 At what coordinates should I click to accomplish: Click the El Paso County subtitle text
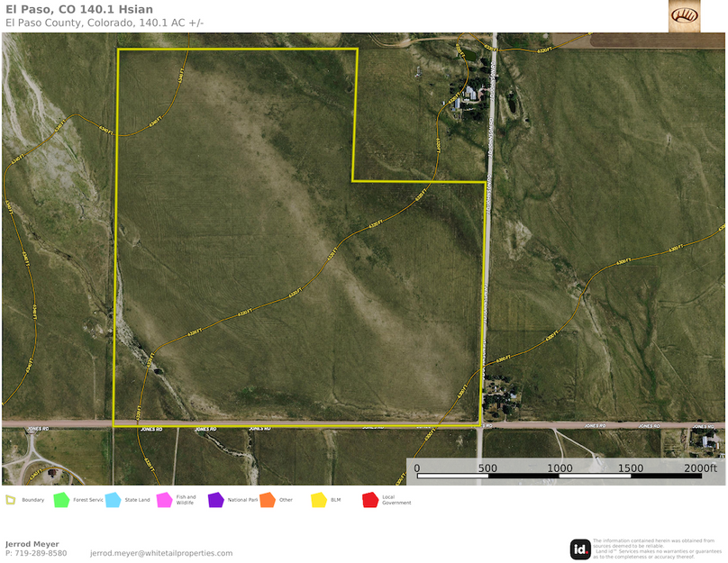[105, 23]
